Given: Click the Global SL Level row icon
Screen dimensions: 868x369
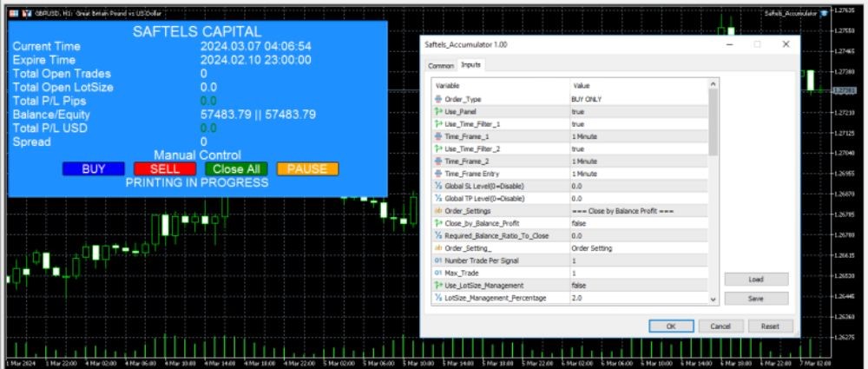Looking at the screenshot, I should [x=438, y=186].
